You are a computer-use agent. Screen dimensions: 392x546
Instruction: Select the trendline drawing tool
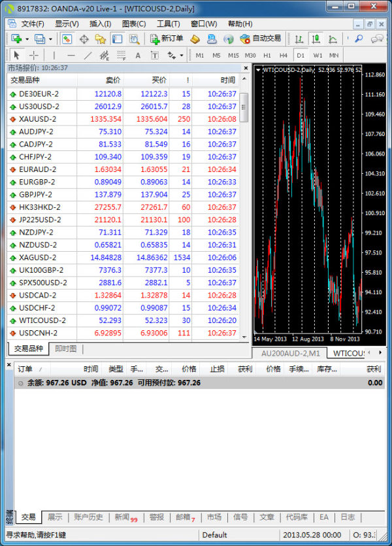click(88, 56)
